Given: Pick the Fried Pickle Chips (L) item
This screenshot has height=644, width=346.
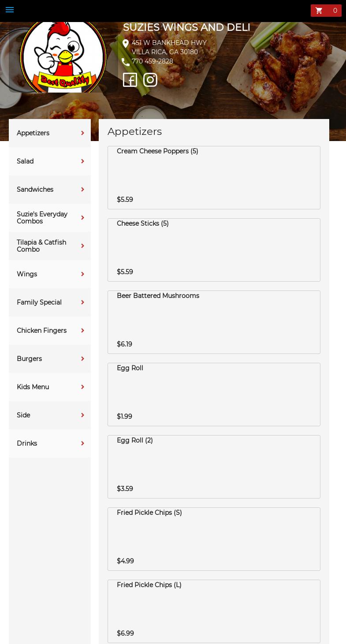Looking at the screenshot, I should pos(214,611).
